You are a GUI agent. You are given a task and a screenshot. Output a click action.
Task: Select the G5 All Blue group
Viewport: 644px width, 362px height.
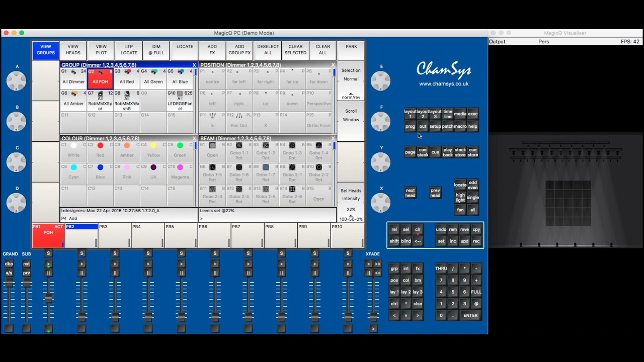pos(180,78)
